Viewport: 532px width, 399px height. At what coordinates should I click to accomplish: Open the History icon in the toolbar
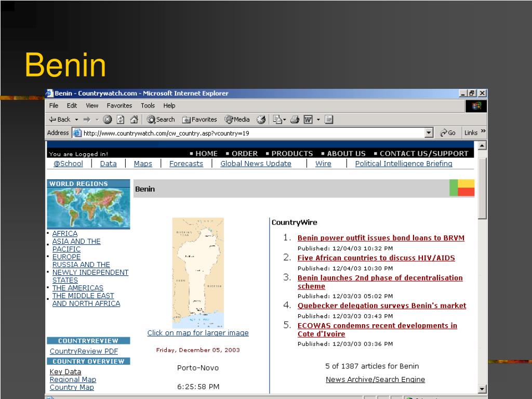[261, 119]
